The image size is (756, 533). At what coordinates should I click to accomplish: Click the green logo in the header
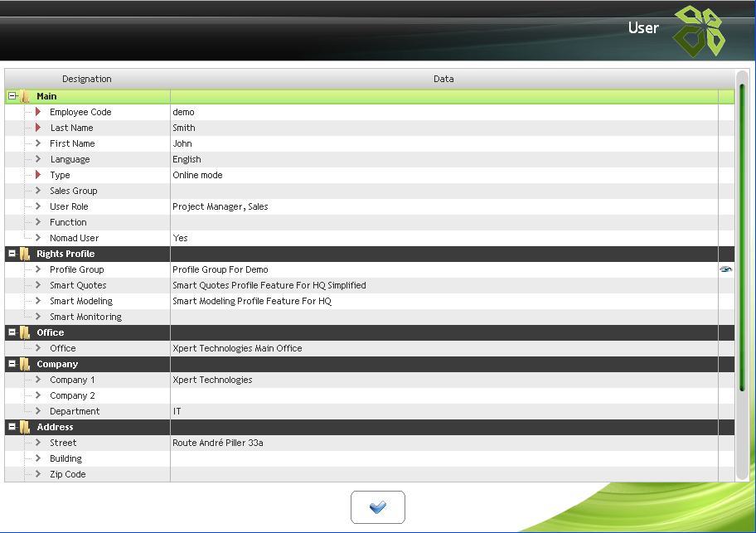698,31
